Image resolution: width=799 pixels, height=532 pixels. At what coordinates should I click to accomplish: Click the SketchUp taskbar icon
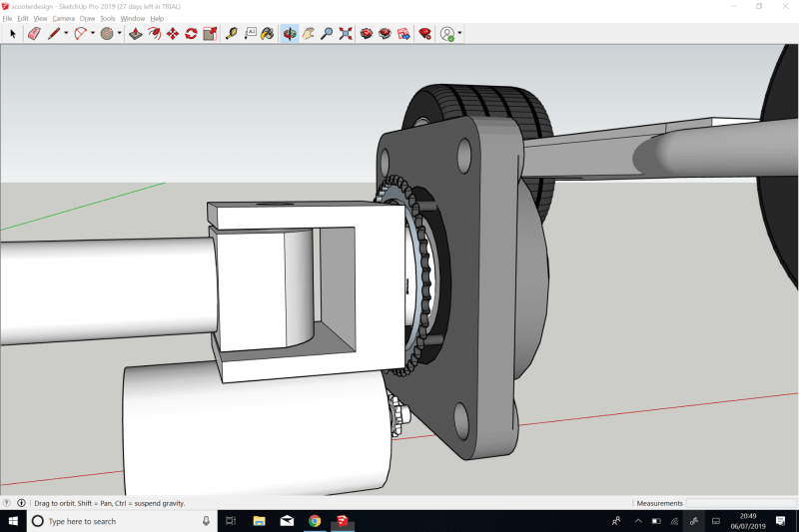coord(342,521)
